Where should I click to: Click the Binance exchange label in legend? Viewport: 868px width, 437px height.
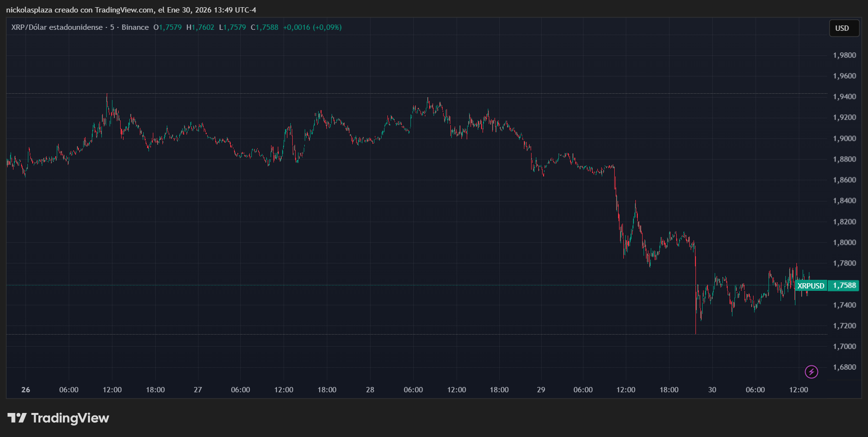tap(135, 27)
